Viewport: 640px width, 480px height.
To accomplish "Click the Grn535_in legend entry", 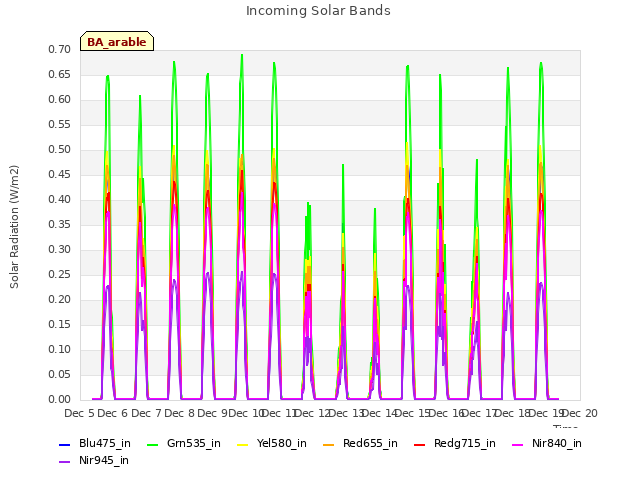I will click(x=184, y=443).
